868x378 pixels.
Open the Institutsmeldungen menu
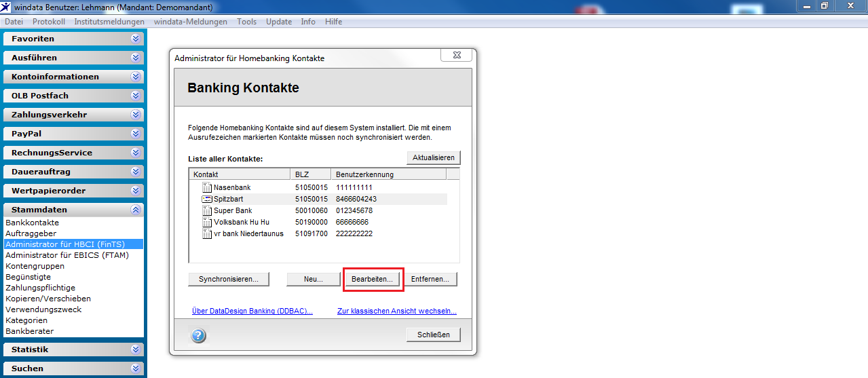pos(109,22)
